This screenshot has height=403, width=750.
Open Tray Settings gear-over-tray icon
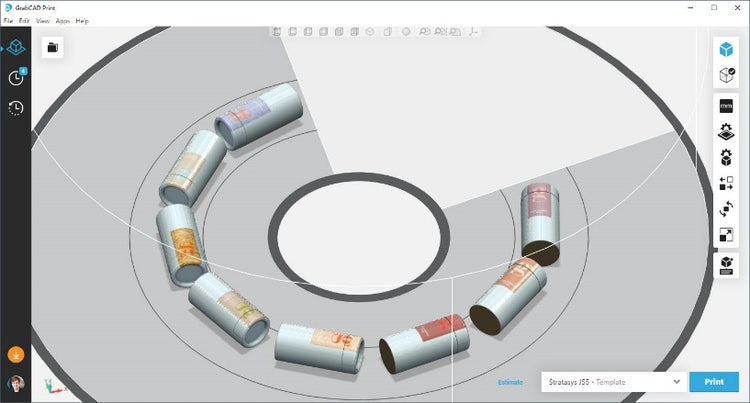(x=726, y=132)
